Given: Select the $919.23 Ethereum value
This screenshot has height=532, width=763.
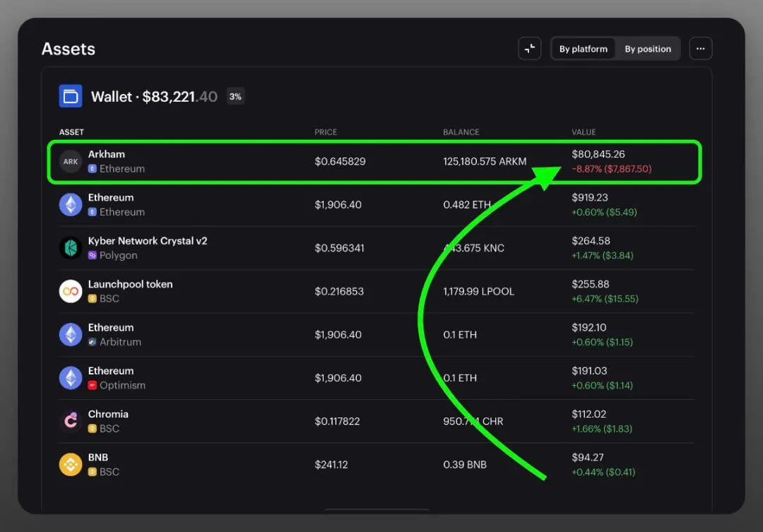Looking at the screenshot, I should click(590, 198).
